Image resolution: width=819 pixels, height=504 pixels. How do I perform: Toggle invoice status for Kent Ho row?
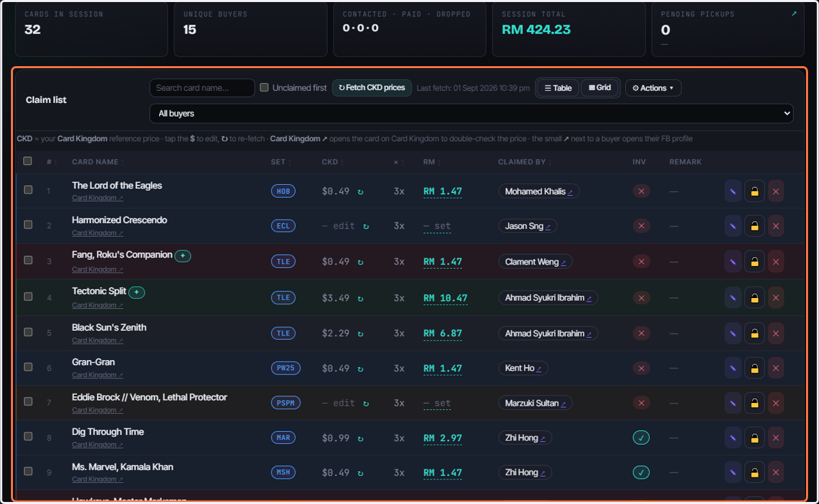click(x=641, y=368)
